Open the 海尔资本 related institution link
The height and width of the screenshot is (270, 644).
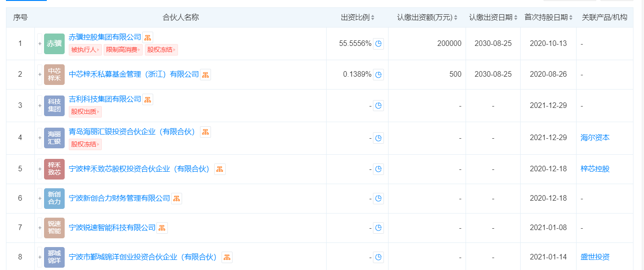pyautogui.click(x=595, y=137)
